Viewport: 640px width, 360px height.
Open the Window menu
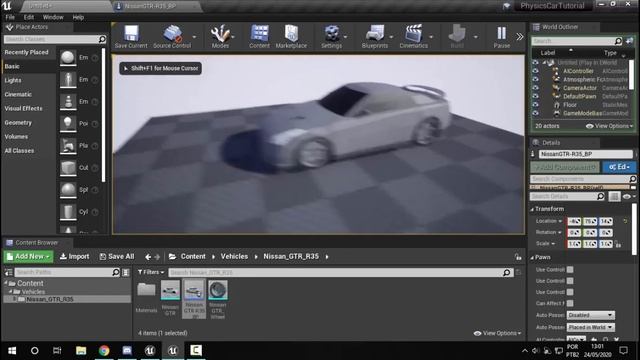pyautogui.click(x=53, y=17)
